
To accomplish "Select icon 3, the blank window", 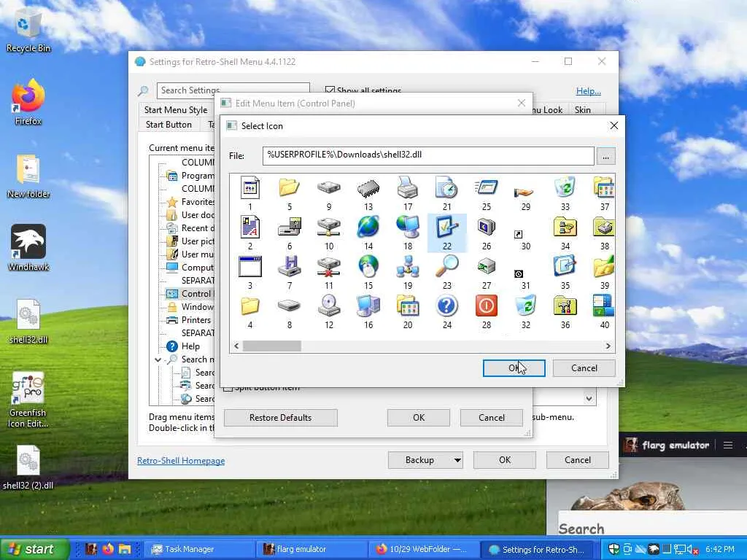I will (x=250, y=267).
